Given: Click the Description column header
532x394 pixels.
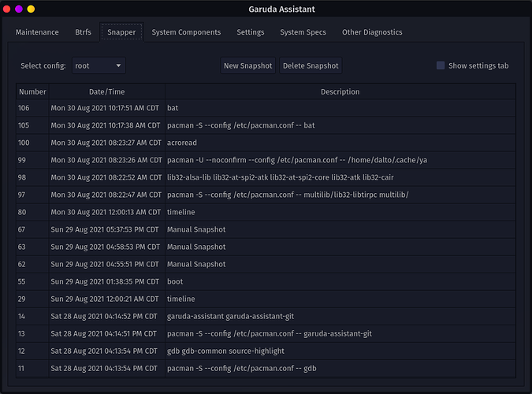Looking at the screenshot, I should point(340,91).
